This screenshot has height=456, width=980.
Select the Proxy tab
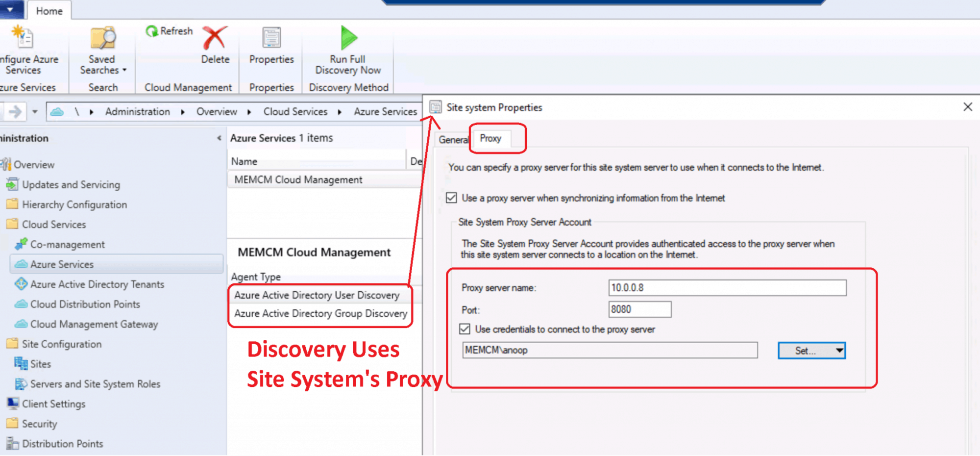pos(490,138)
